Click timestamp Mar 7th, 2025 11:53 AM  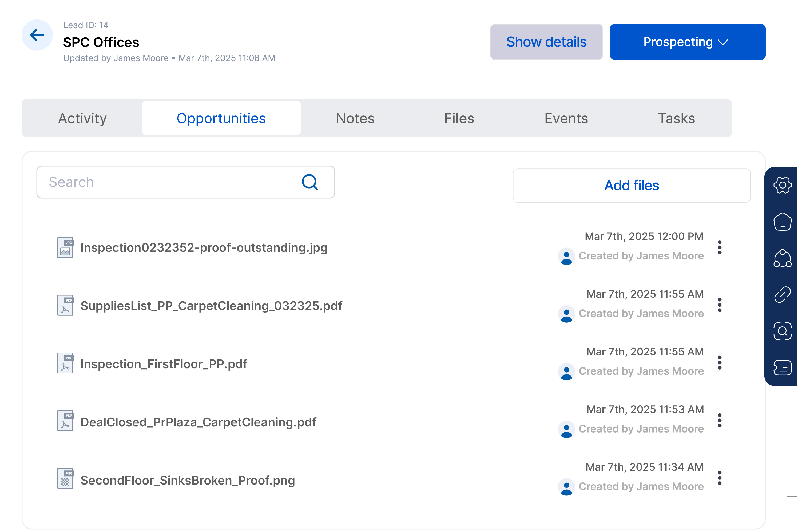[x=645, y=410]
